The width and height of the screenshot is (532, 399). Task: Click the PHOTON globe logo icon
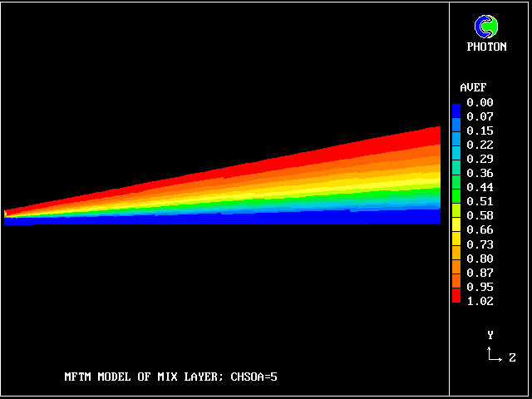(486, 27)
